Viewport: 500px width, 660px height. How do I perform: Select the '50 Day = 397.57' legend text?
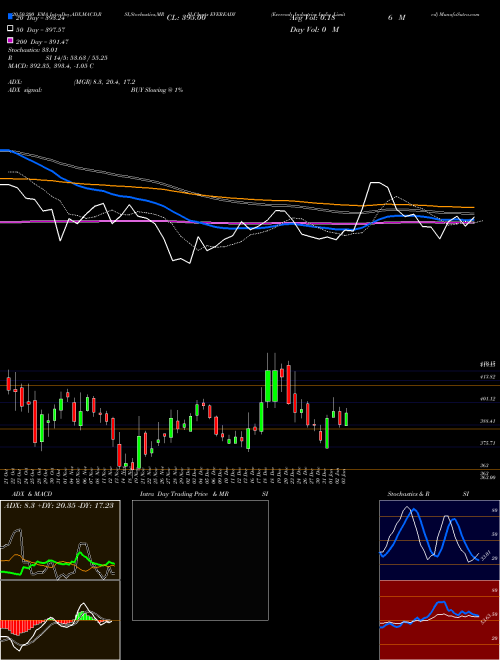(42, 30)
